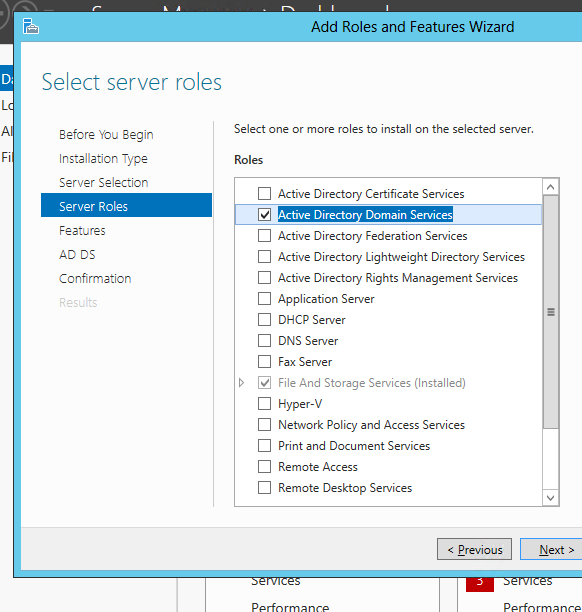Click the Next button

coord(551,550)
